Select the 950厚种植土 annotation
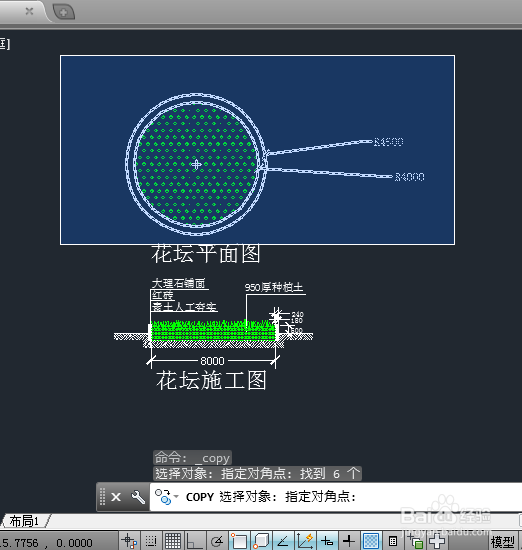Screen dimensions: 522x550 pyautogui.click(x=274, y=287)
